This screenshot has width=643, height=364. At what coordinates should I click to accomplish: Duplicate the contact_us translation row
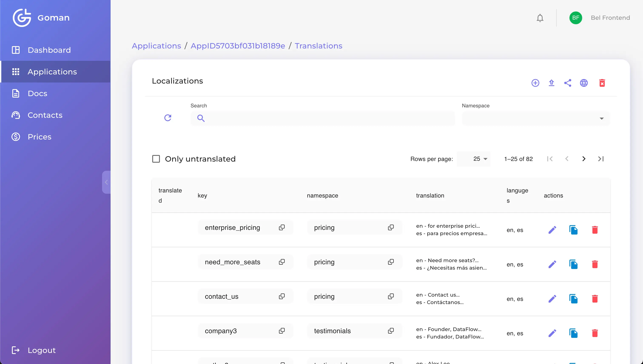(x=573, y=299)
